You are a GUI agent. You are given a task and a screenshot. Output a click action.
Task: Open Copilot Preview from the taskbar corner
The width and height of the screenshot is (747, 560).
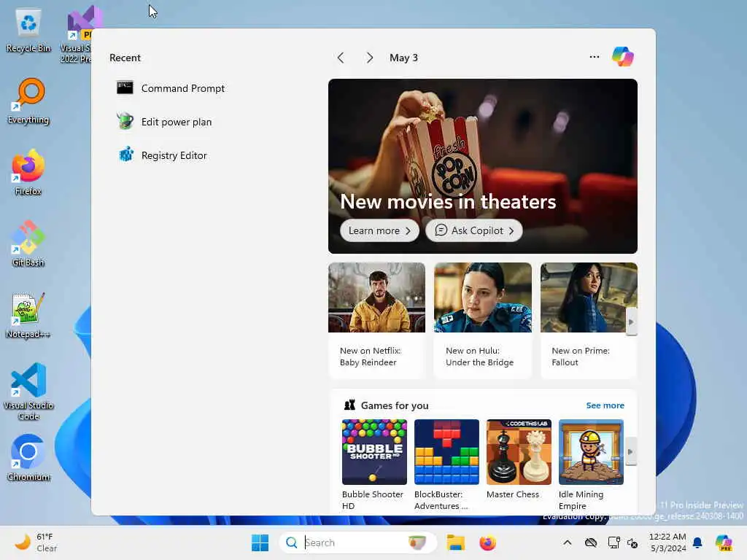tap(724, 542)
